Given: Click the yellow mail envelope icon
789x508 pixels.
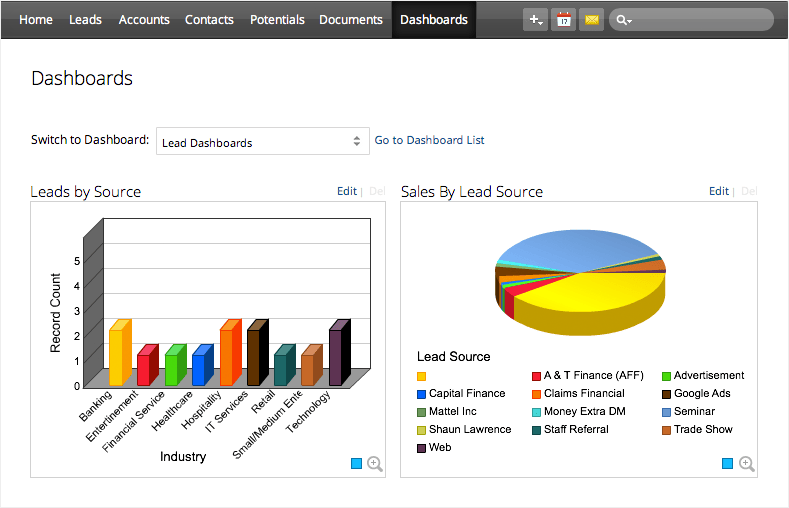Looking at the screenshot, I should click(591, 20).
